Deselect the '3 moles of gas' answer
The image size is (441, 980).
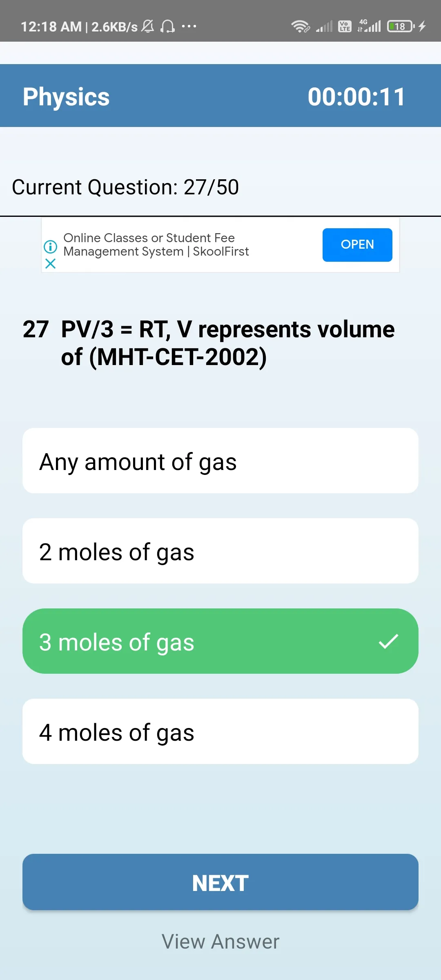[x=220, y=641]
